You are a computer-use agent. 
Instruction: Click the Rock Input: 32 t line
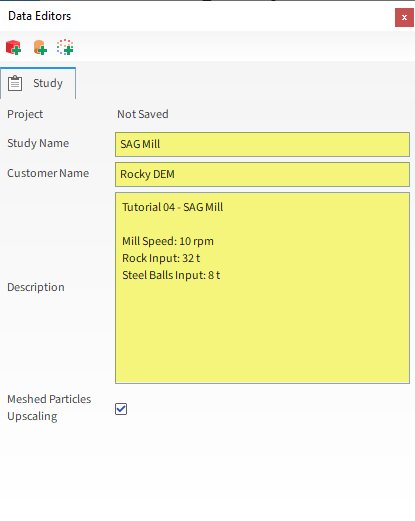[x=161, y=258]
